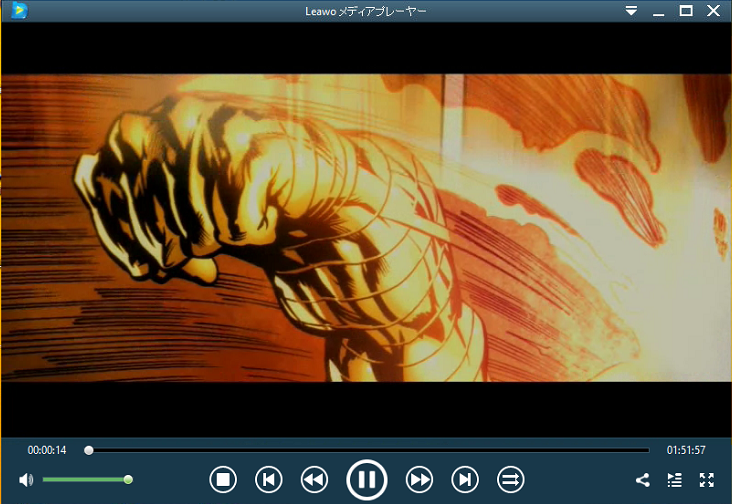Enter fullscreen mode
The width and height of the screenshot is (732, 504).
point(707,480)
